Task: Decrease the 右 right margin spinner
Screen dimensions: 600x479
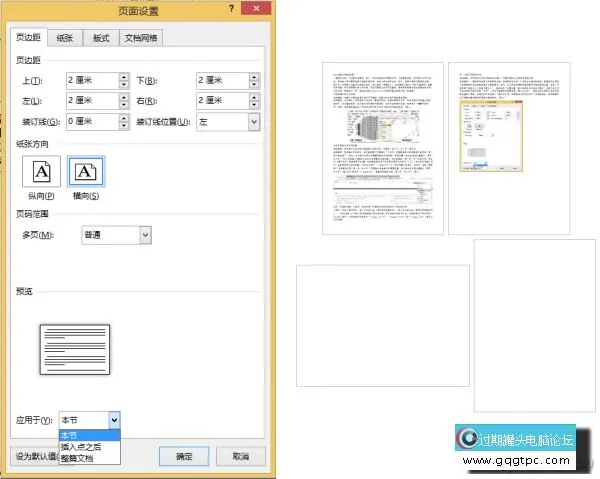Action: (x=254, y=105)
